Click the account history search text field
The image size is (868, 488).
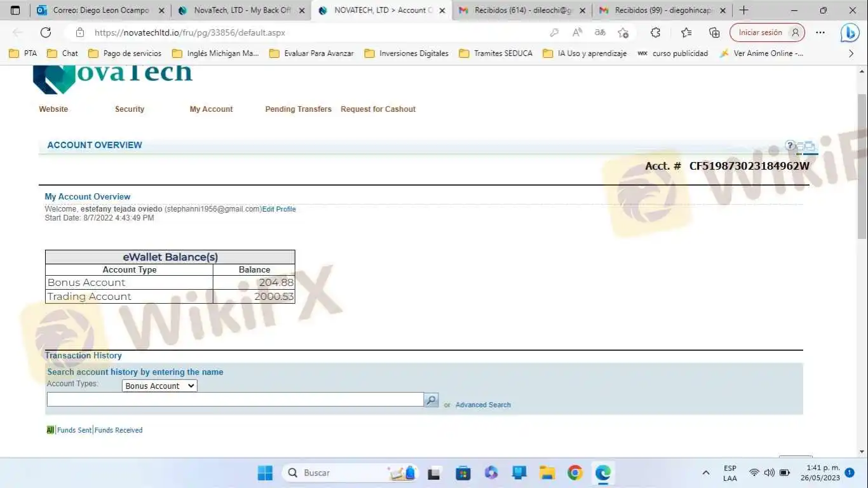(x=235, y=399)
